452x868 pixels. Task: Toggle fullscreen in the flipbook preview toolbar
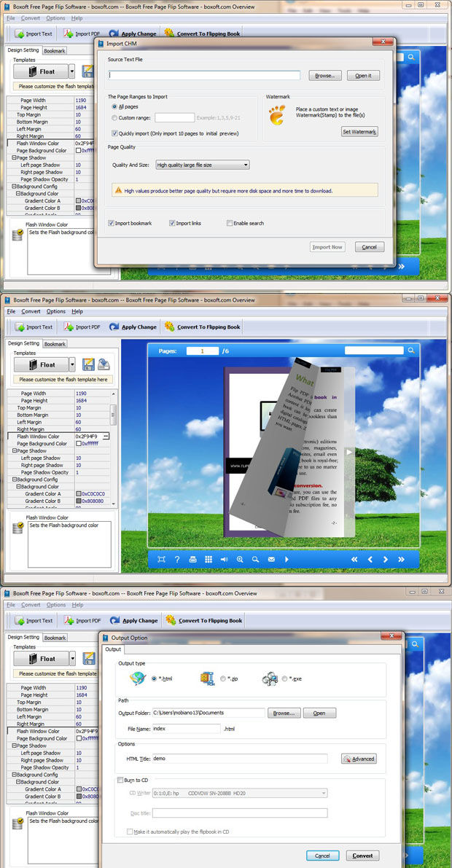(x=161, y=560)
